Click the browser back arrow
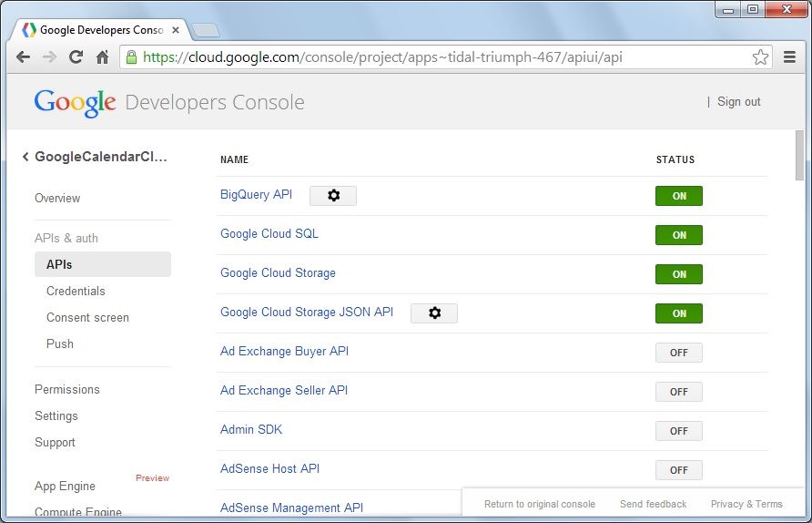Image resolution: width=812 pixels, height=523 pixels. 23,57
